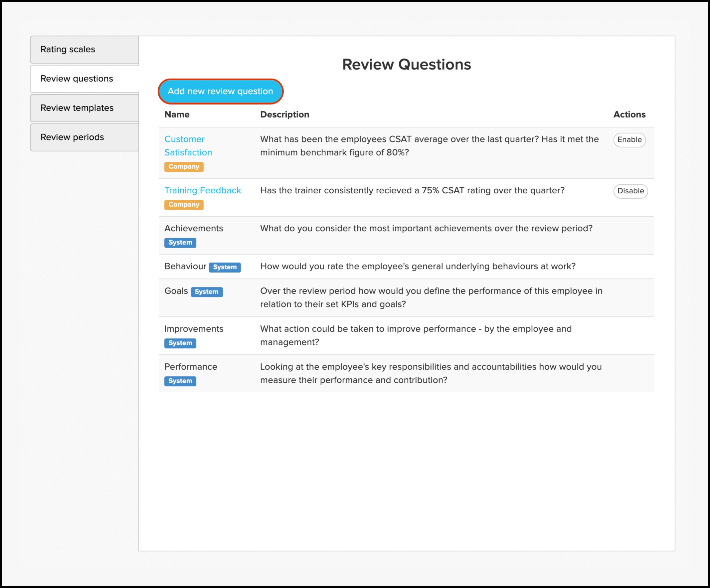The height and width of the screenshot is (588, 710).
Task: Enable the Customer Satisfaction question
Action: coord(629,140)
